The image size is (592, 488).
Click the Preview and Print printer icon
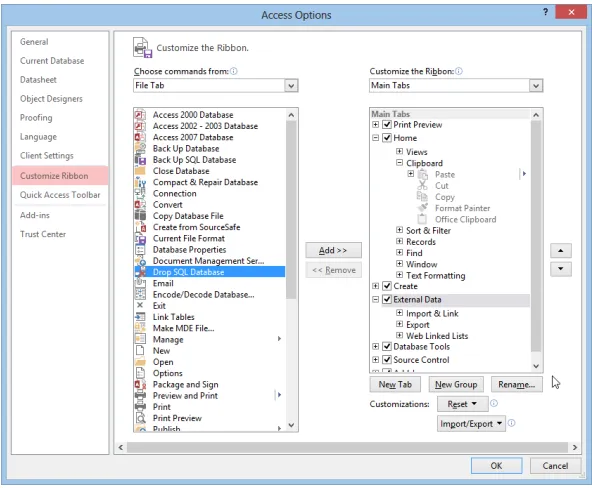coord(140,396)
